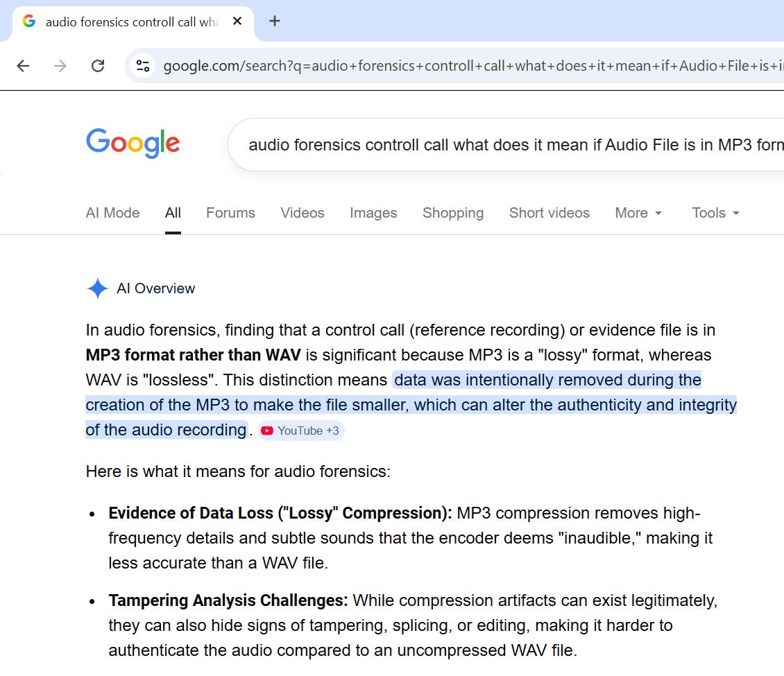Select the Forums search tab
Viewport: 784px width, 676px height.
[x=230, y=213]
